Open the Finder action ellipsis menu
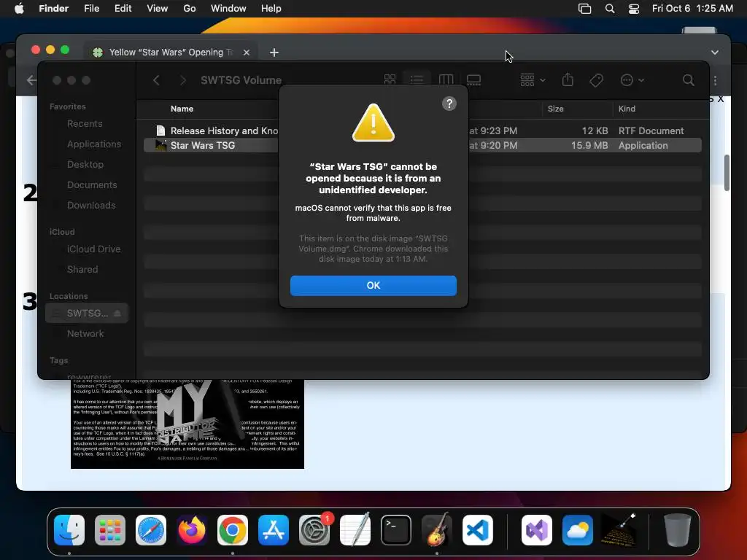The image size is (747, 560). pos(632,80)
